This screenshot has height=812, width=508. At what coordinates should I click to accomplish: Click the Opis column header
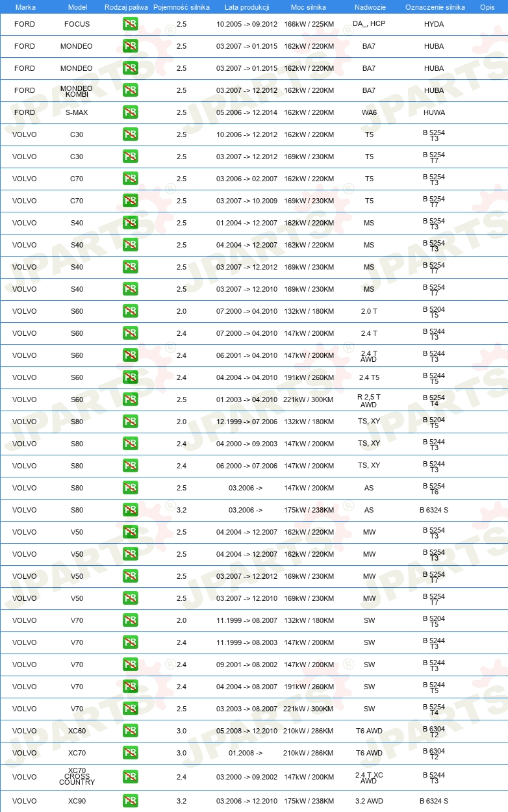pyautogui.click(x=487, y=6)
